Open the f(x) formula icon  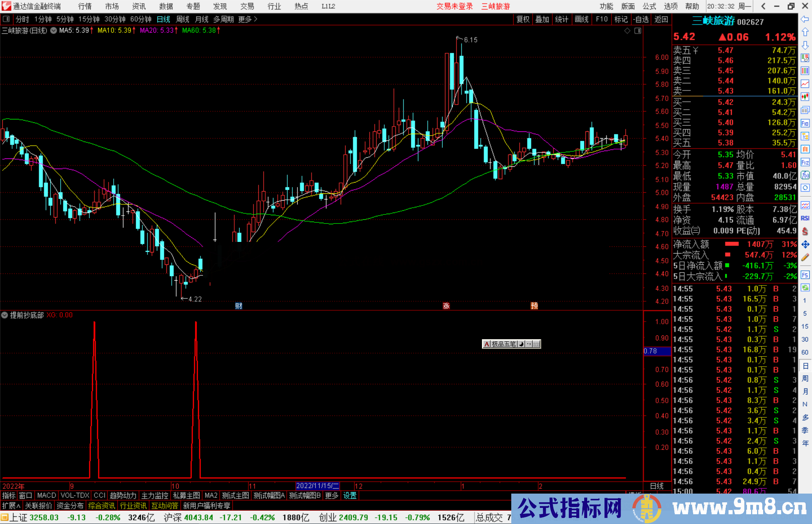pos(805,175)
